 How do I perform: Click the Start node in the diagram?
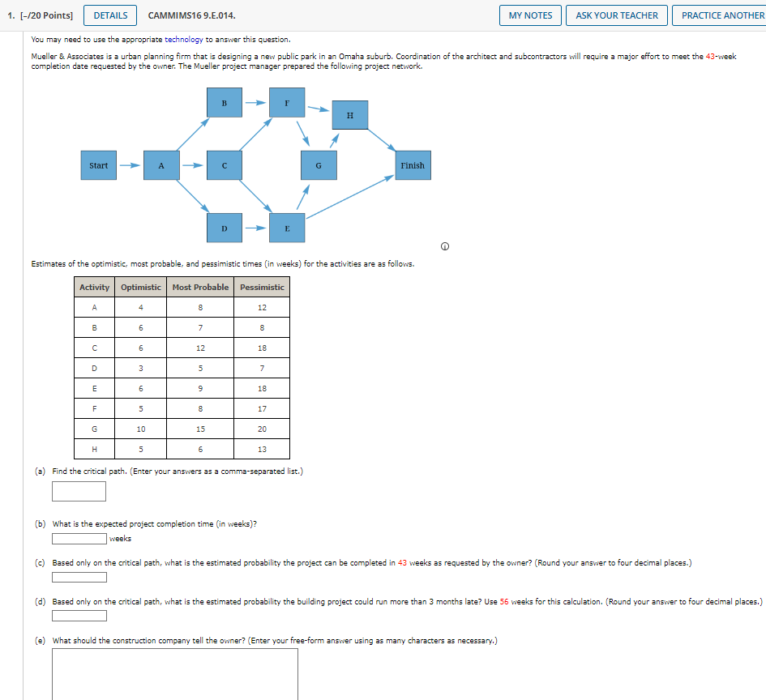99,165
